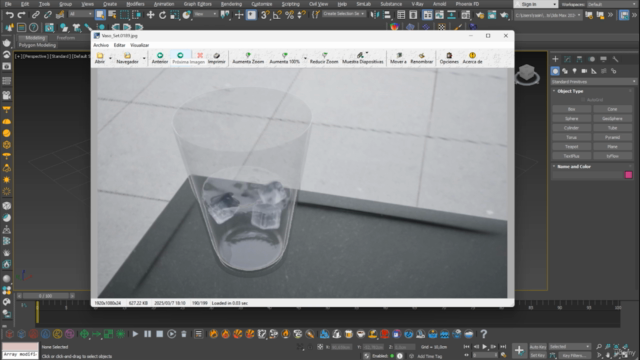Open the Sign In dropdown

(x=536, y=4)
